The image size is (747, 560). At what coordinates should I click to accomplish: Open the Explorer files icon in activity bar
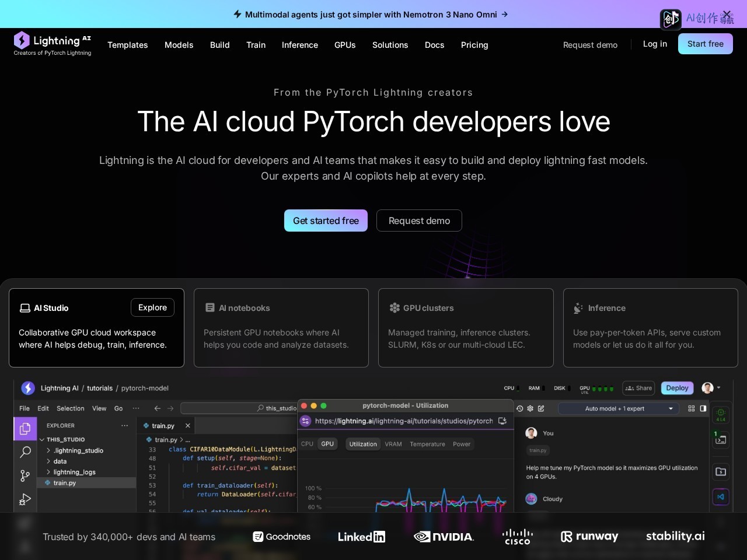click(25, 429)
